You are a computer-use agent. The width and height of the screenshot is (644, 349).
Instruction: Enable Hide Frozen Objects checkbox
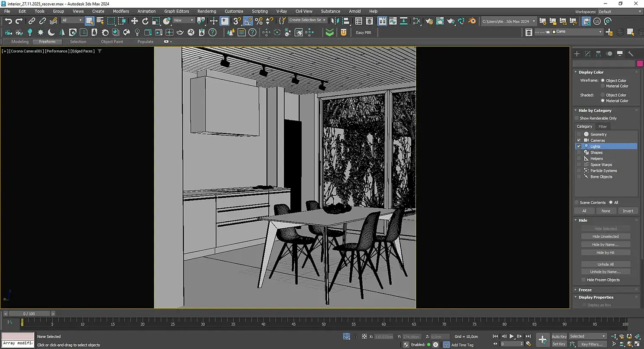tap(583, 280)
